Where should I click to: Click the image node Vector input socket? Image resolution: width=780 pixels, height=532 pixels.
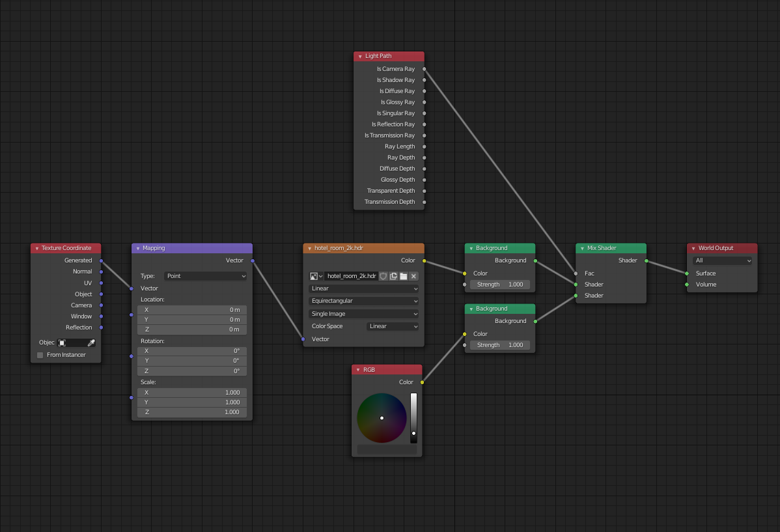pyautogui.click(x=303, y=339)
